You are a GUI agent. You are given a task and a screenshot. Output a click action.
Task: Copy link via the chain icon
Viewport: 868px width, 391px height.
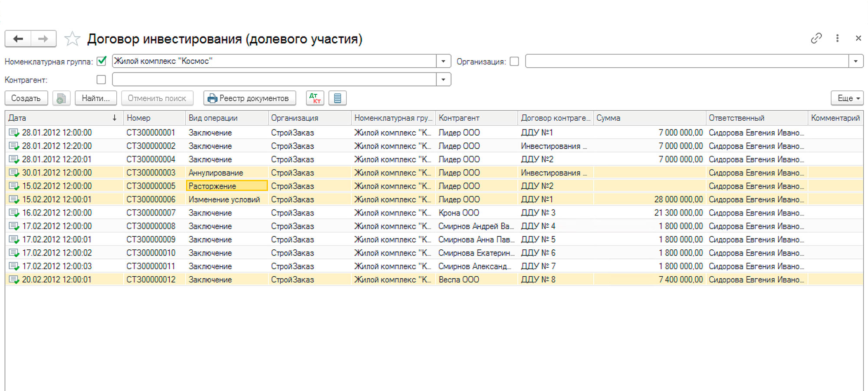tap(816, 38)
